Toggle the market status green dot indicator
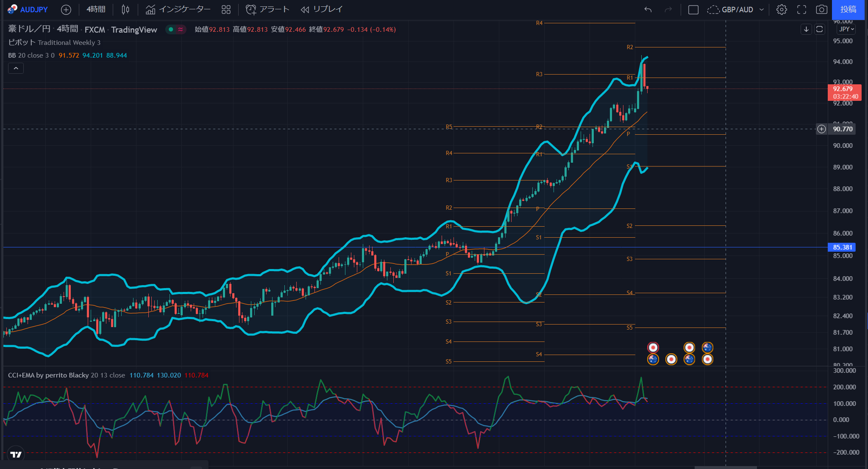 click(171, 29)
